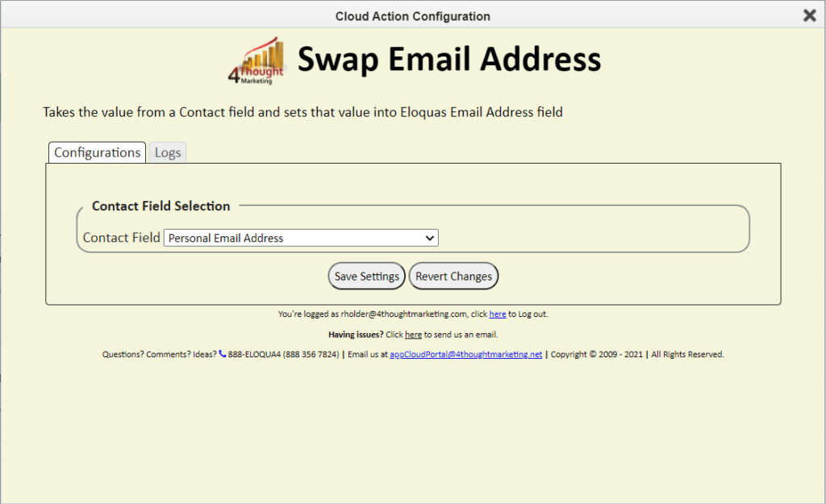
Task: Click the Contact Field Selection legend
Action: click(x=161, y=206)
